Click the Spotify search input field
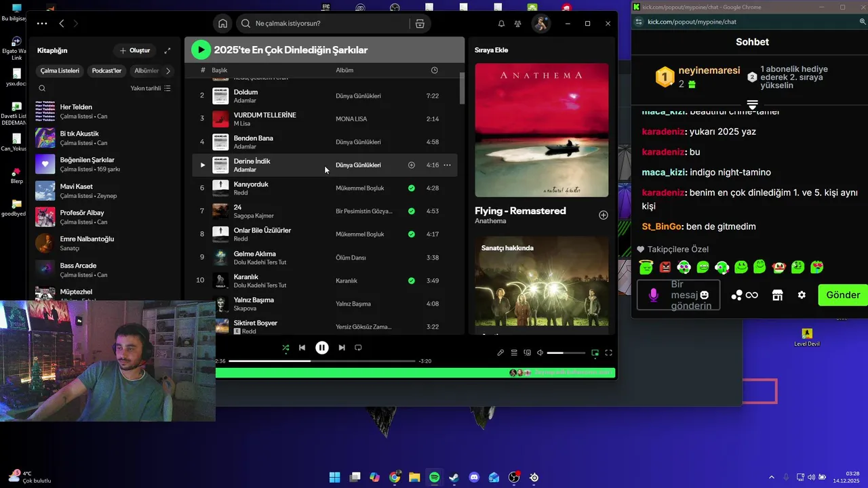This screenshot has width=868, height=488. point(324,24)
